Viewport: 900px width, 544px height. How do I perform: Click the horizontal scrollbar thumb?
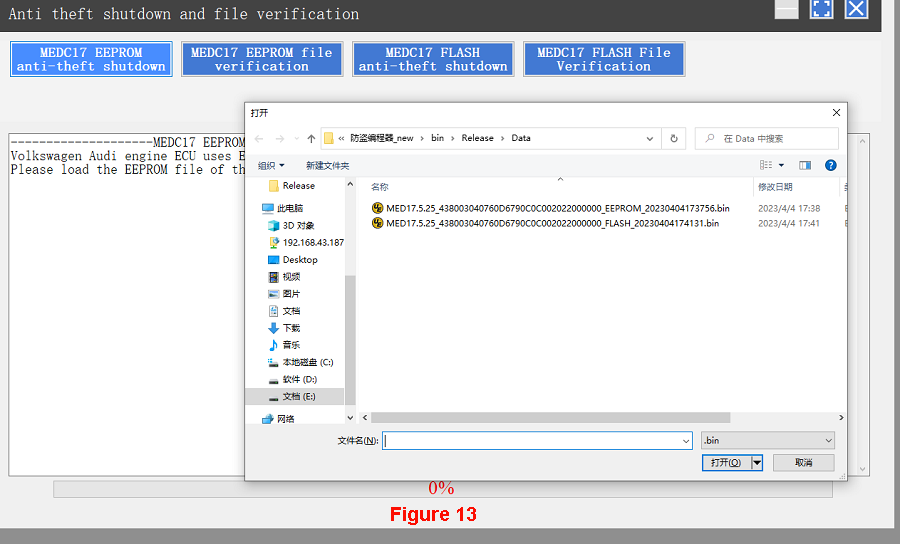[x=550, y=418]
